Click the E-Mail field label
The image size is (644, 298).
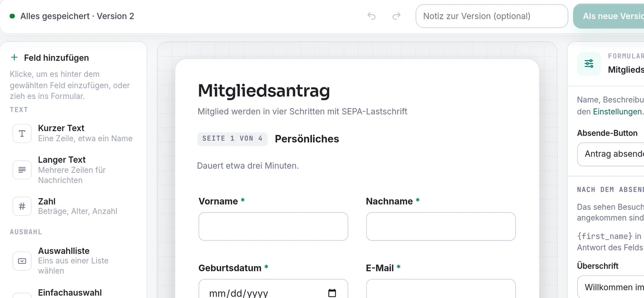380,268
